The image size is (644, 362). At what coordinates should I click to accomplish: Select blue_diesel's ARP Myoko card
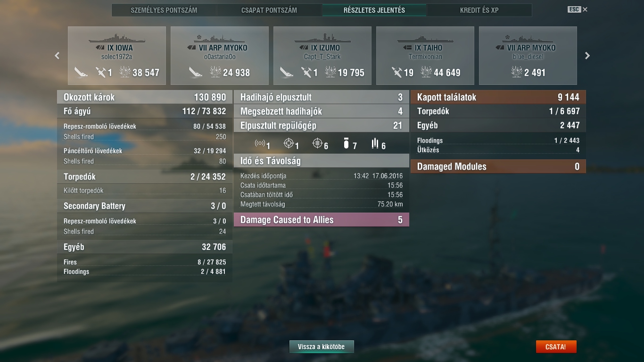(528, 56)
